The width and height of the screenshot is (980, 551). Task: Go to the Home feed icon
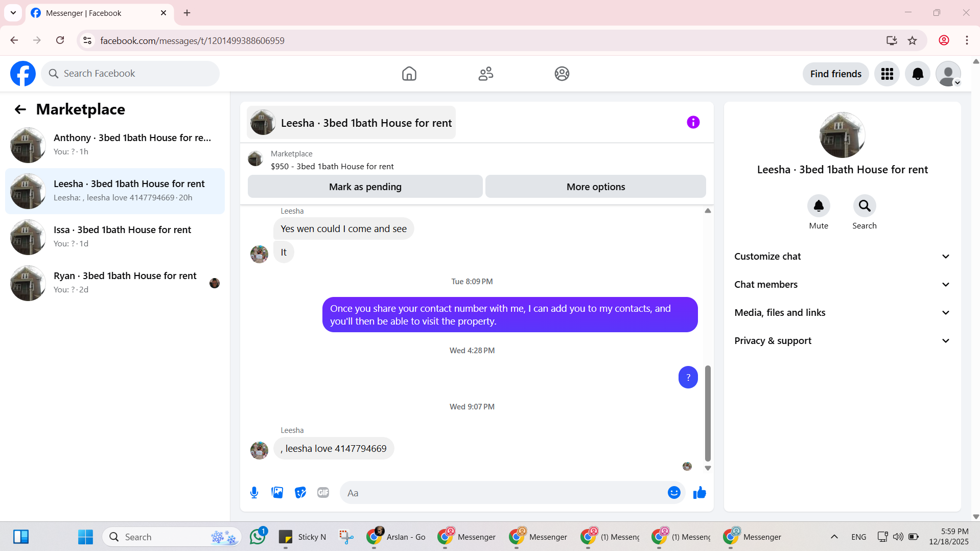coord(409,74)
